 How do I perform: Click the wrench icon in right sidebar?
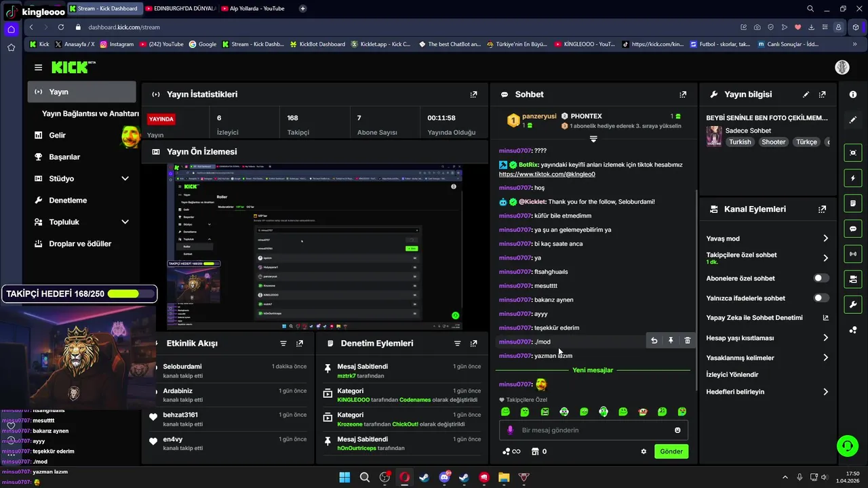click(x=853, y=304)
